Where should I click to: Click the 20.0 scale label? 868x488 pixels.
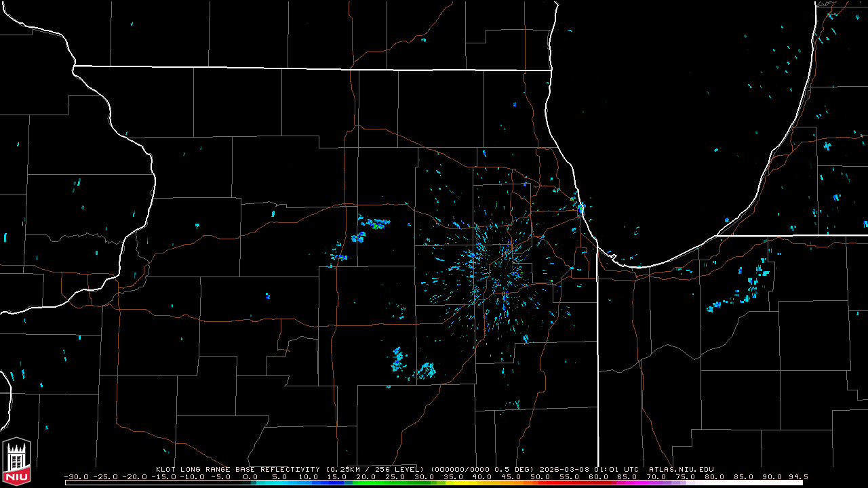click(x=366, y=477)
